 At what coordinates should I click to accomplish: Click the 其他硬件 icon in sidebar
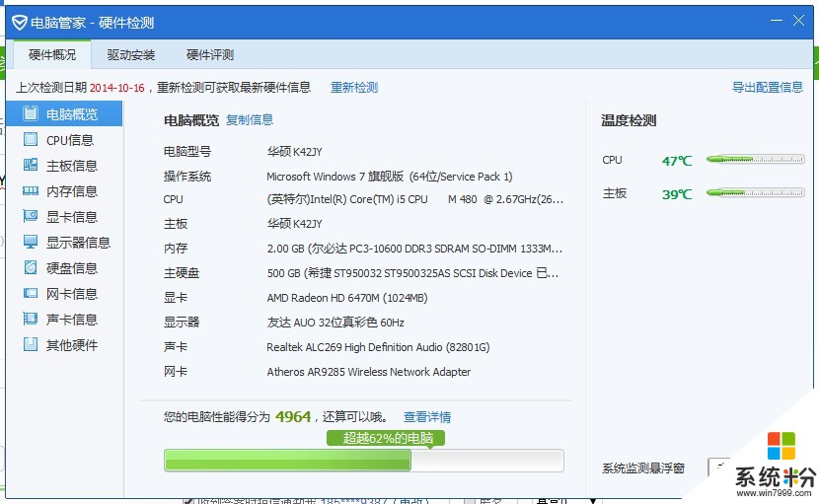click(31, 344)
